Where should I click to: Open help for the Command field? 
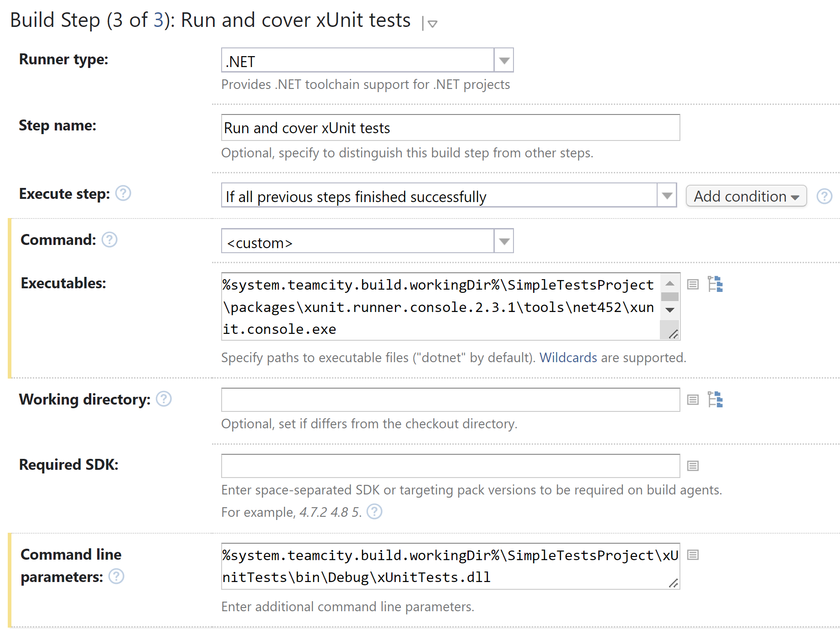point(109,239)
